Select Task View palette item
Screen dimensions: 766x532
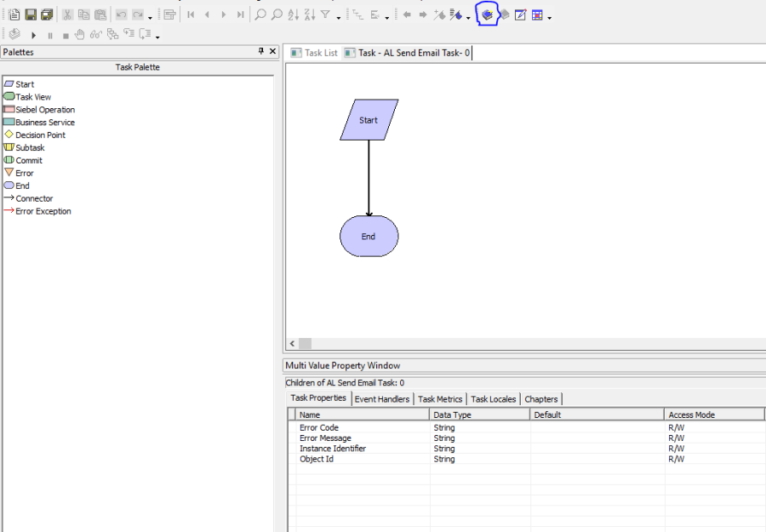point(27,97)
